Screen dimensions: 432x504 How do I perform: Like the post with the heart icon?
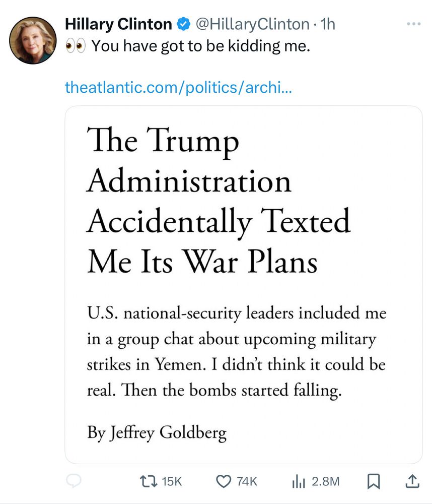click(x=223, y=481)
